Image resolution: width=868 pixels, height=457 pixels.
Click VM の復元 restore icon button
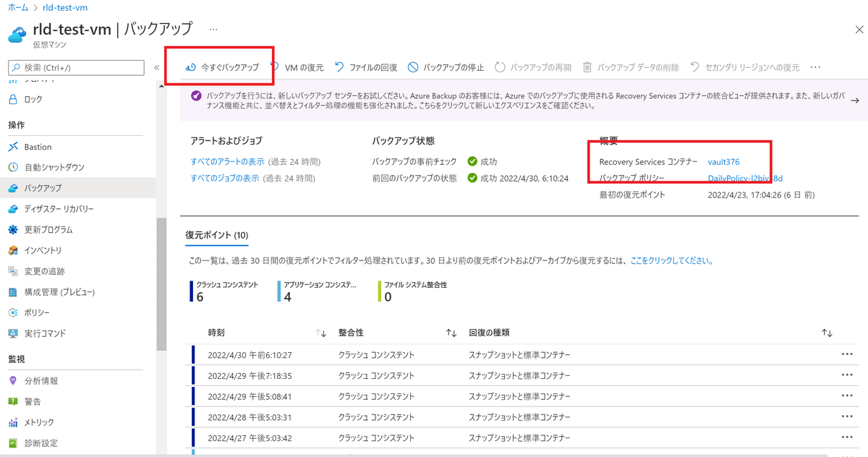[297, 67]
